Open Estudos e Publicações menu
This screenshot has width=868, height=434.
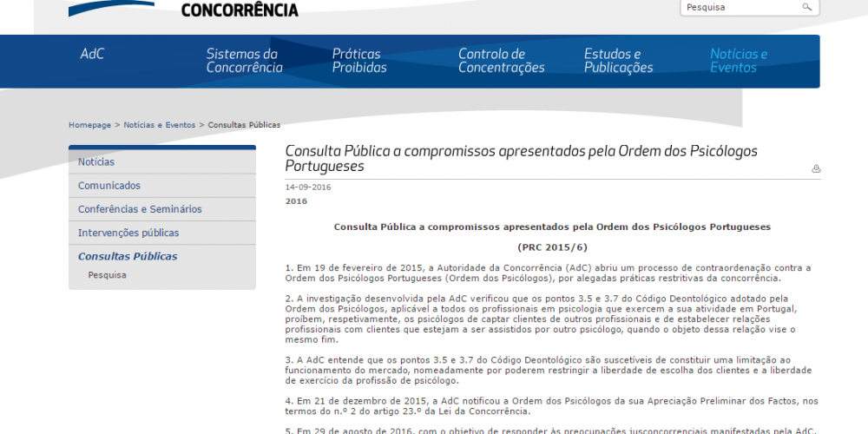pyautogui.click(x=618, y=61)
